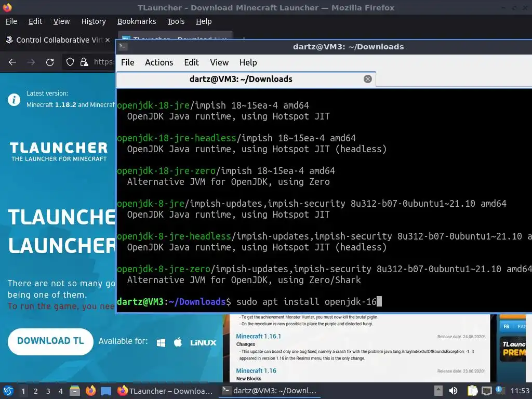Click the openjdk-8-jre-headless package name
Image resolution: width=532 pixels, height=399 pixels.
(174, 236)
